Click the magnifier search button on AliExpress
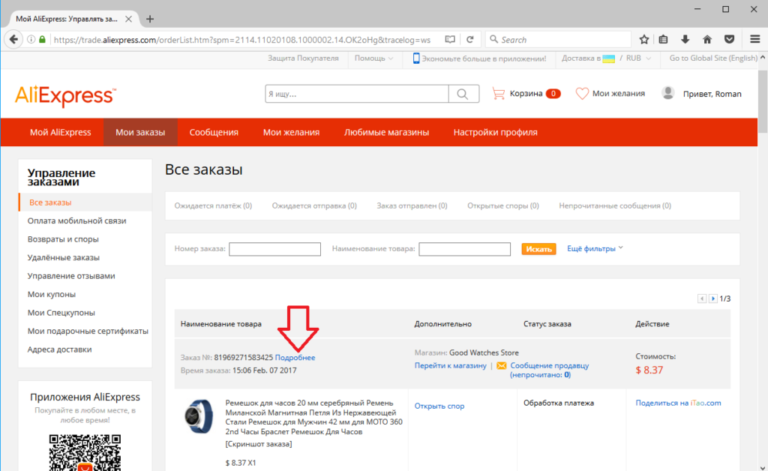This screenshot has height=471, width=768. click(x=463, y=94)
